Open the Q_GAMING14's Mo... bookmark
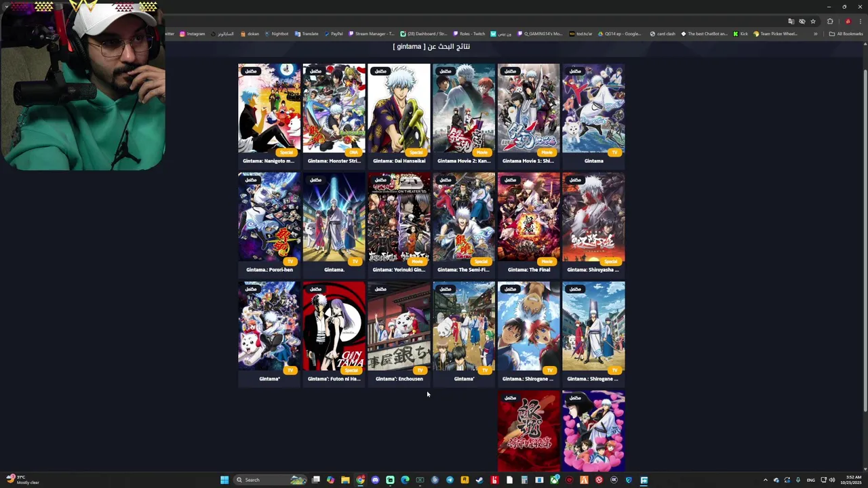868x488 pixels. coord(540,34)
